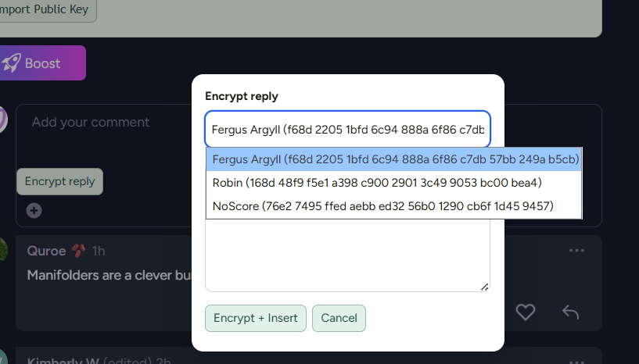Click the badge emoji next to Quroe
The height and width of the screenshot is (364, 639).
[78, 251]
